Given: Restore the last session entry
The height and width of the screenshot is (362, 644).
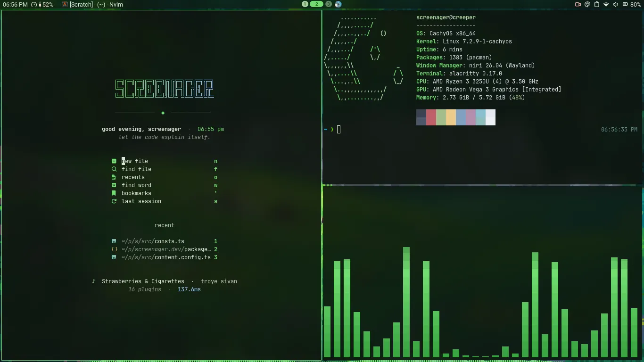Looking at the screenshot, I should (165, 201).
